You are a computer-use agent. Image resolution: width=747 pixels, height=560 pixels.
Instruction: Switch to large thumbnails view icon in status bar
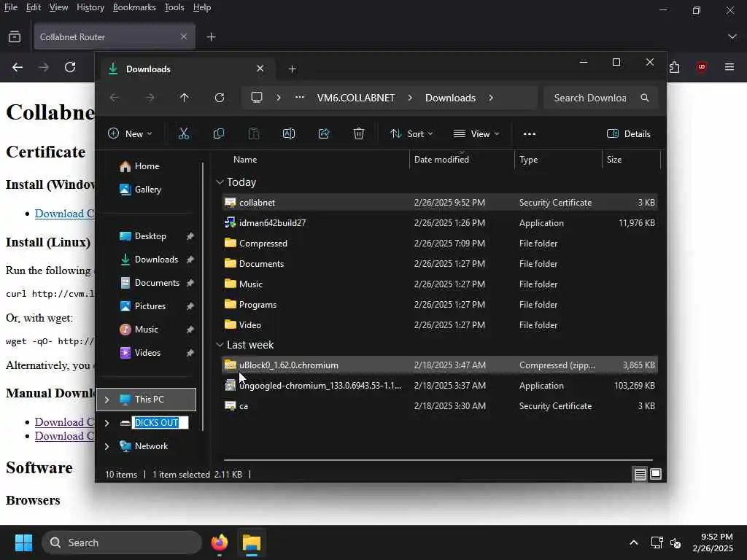(x=656, y=474)
